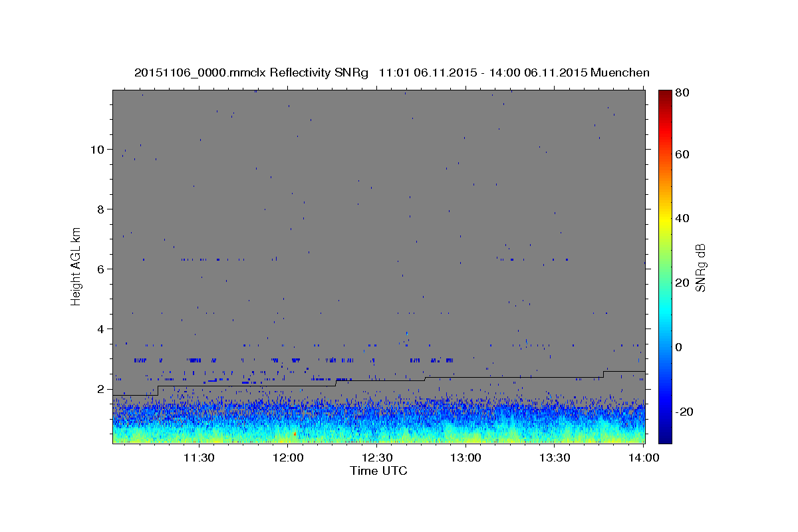Click the dark blue bottom of colorbar

coord(664,438)
